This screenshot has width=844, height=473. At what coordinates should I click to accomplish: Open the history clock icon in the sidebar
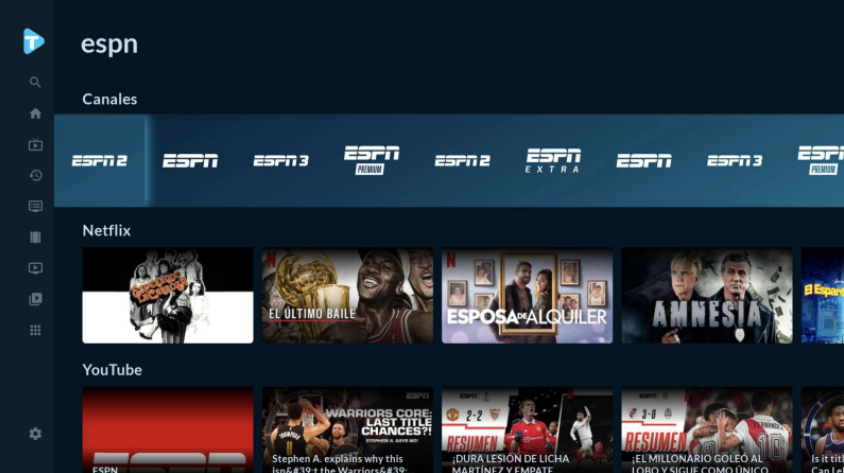(36, 175)
